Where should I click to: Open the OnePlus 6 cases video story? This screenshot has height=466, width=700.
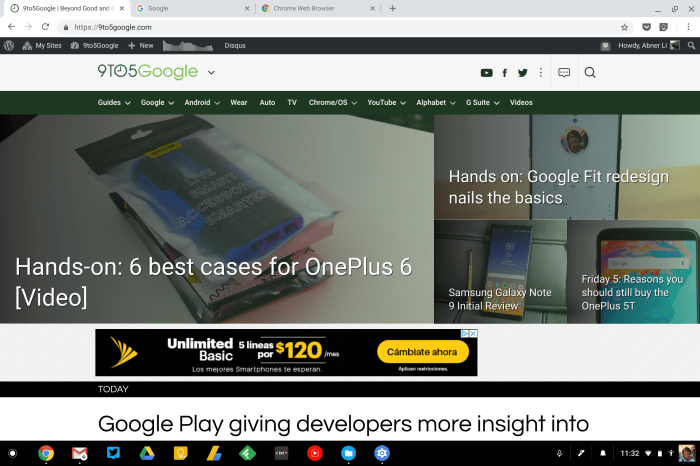point(214,281)
